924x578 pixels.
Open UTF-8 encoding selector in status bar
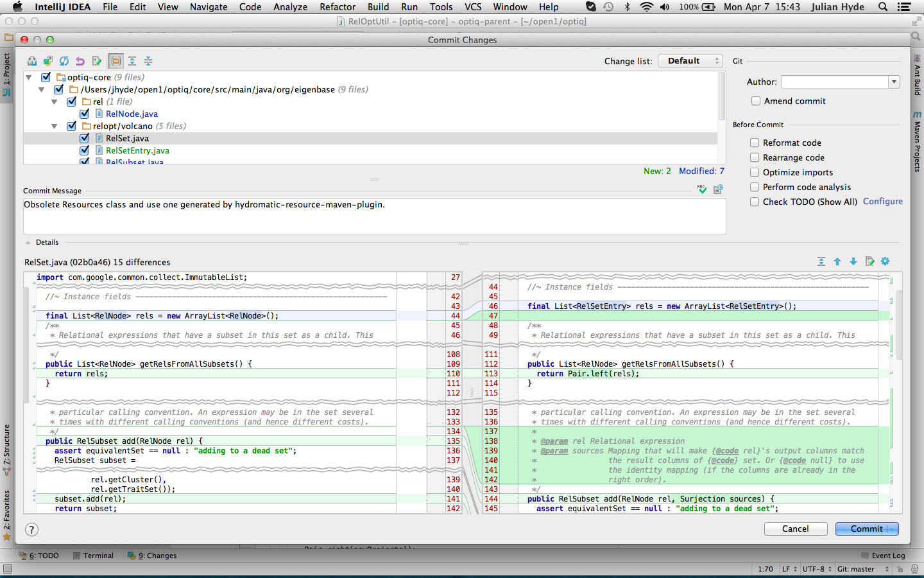[x=817, y=569]
